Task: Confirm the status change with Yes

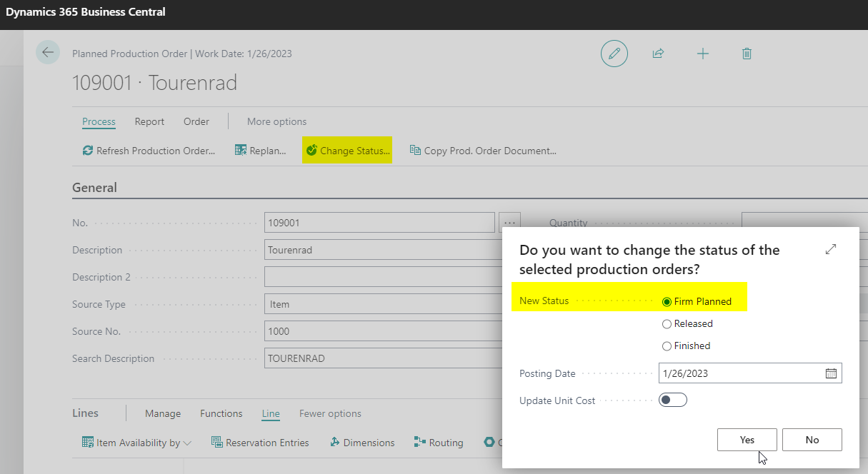Action: click(x=747, y=440)
